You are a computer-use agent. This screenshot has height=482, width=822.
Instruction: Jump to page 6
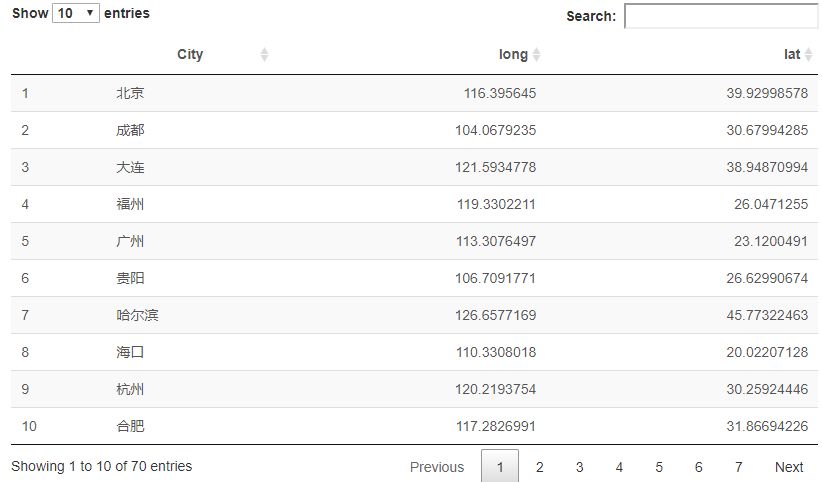[698, 467]
